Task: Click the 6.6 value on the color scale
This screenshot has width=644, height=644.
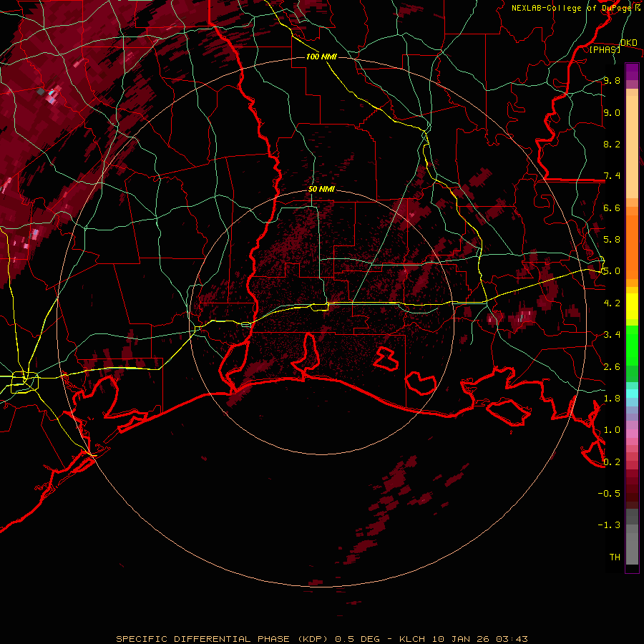Action: coord(612,208)
